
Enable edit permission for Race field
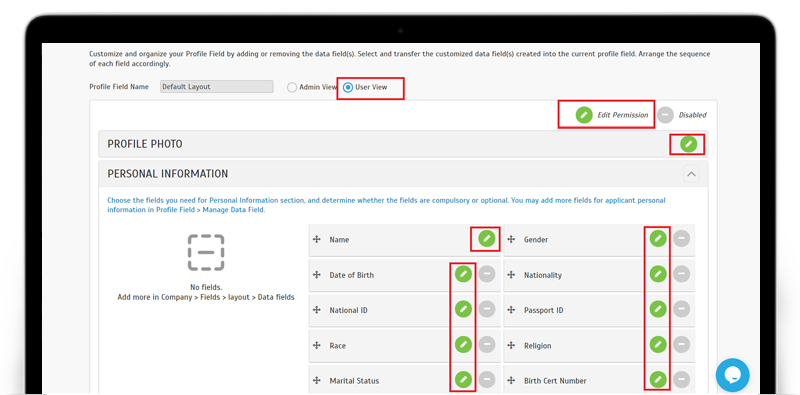coord(463,344)
